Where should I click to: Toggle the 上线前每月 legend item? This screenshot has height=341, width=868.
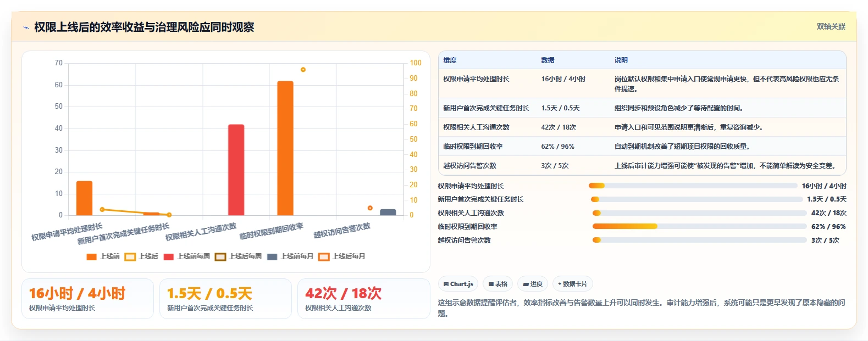point(290,256)
